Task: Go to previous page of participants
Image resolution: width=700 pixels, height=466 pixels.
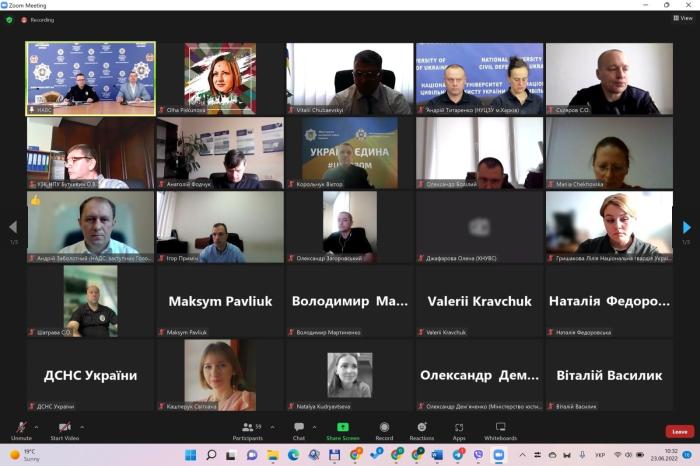Action: [13, 227]
